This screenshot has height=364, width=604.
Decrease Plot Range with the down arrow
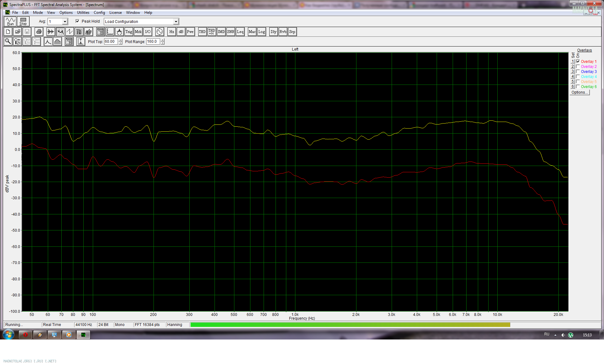point(162,43)
